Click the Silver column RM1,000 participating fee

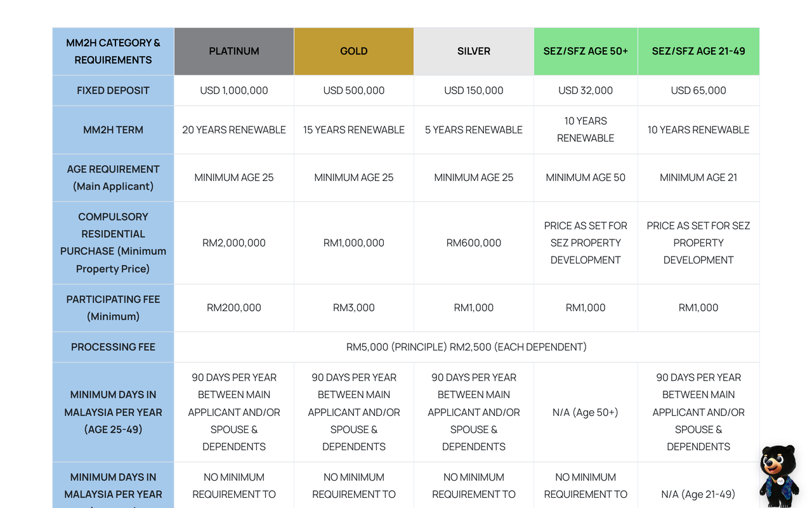474,308
